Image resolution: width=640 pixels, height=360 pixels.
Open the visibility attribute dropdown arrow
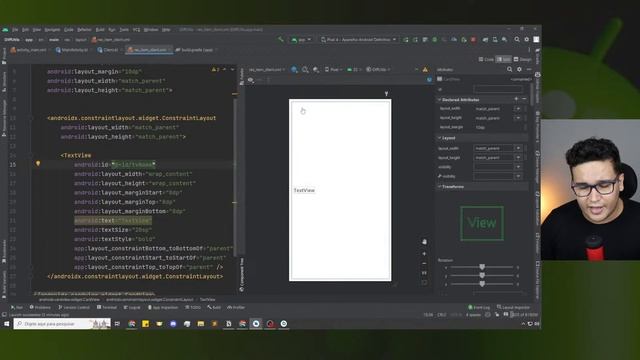(518, 167)
